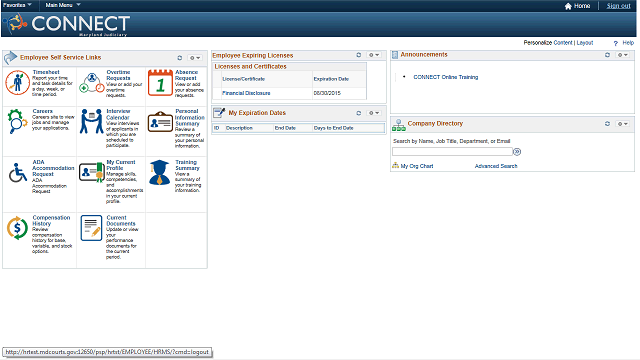This screenshot has width=640, height=360.
Task: Click the Help question mark icon
Action: (616, 43)
